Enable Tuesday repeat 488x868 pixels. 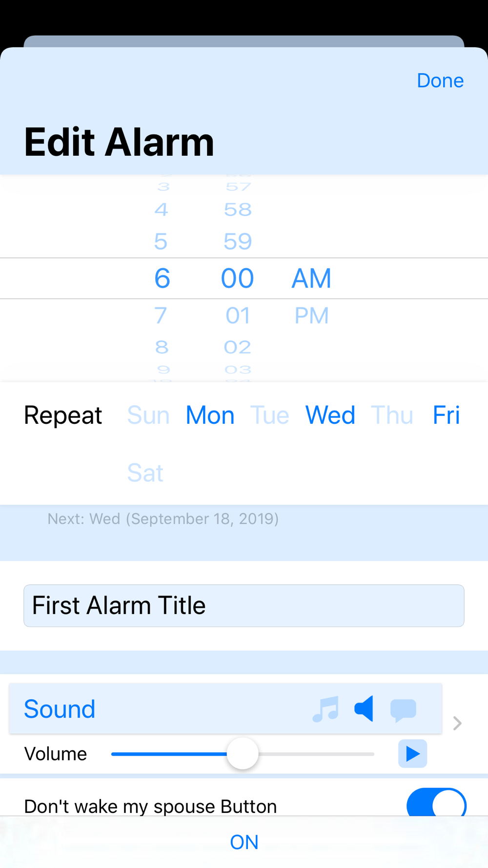pyautogui.click(x=269, y=415)
